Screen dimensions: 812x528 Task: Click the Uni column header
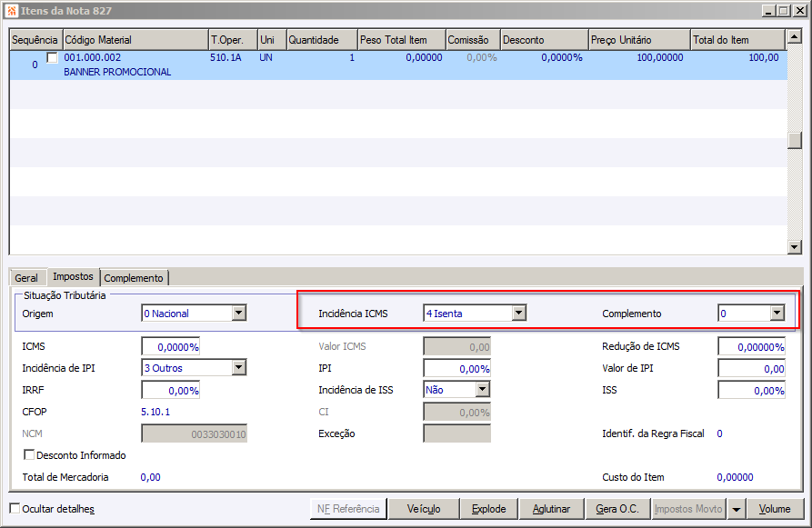pyautogui.click(x=272, y=40)
